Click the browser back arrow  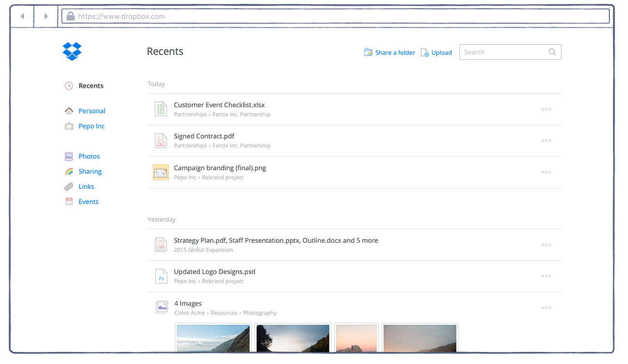(22, 16)
